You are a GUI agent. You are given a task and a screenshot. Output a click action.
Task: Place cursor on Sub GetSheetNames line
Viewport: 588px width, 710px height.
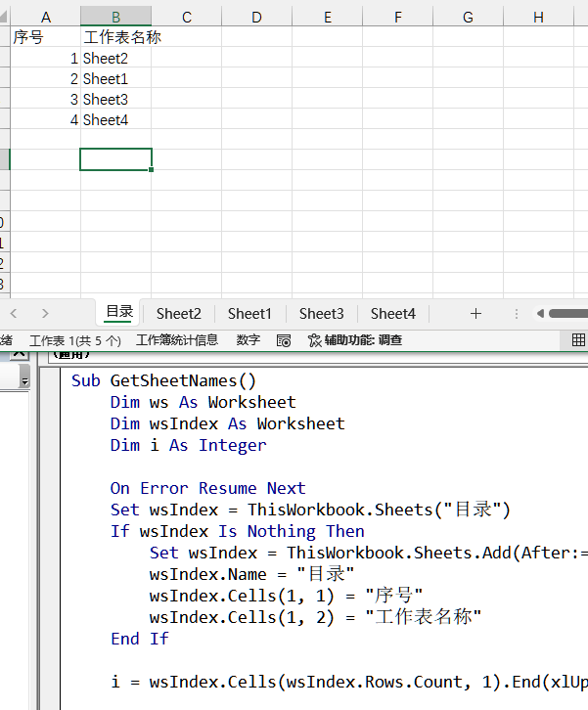click(162, 380)
